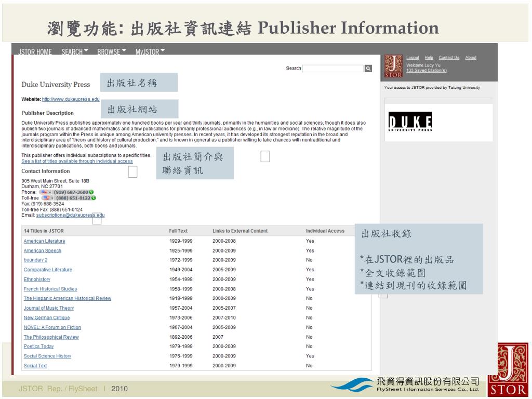Open NOVEL: A Forum on Fiction link
This screenshot has height=399, width=532.
(52, 327)
